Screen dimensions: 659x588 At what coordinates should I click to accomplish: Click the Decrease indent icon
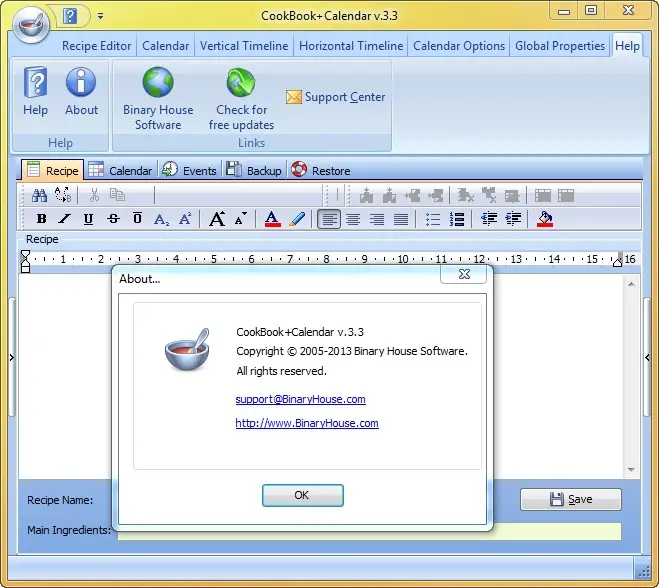pyautogui.click(x=489, y=219)
